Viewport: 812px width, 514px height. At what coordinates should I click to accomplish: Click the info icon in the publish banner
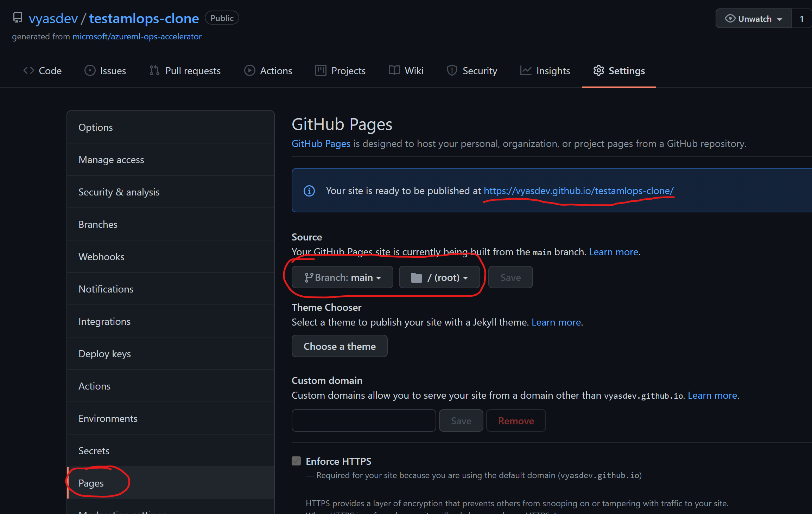pos(309,191)
